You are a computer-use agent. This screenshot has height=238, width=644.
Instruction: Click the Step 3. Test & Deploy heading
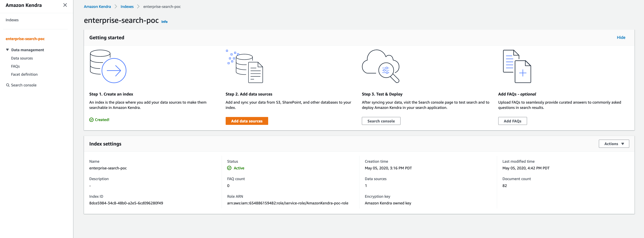tap(382, 94)
